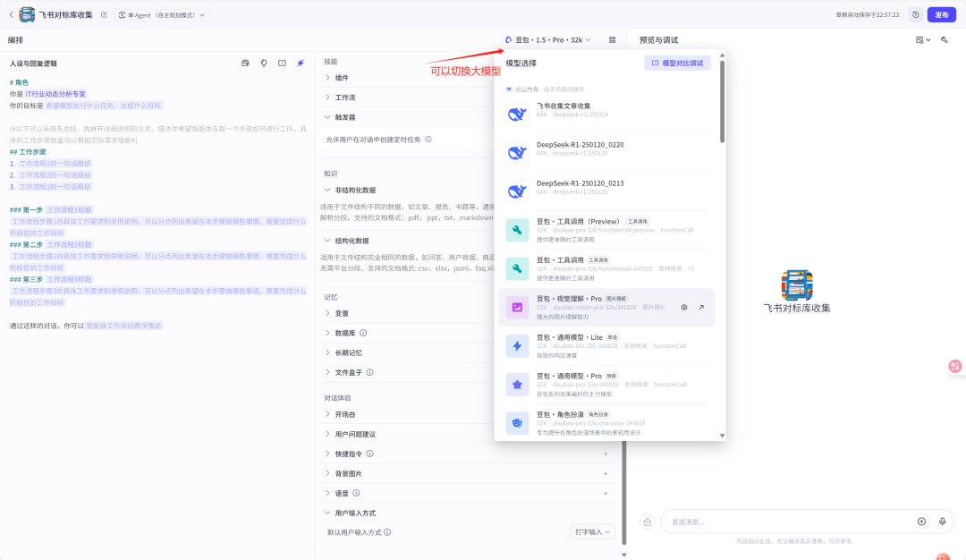This screenshot has height=560, width=966.
Task: Select 豆包·工具调用 (Preview) model
Action: pyautogui.click(x=606, y=230)
